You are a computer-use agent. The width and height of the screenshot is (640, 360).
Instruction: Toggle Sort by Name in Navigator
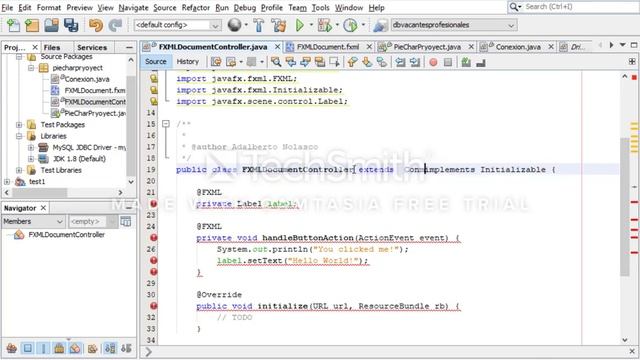point(110,348)
